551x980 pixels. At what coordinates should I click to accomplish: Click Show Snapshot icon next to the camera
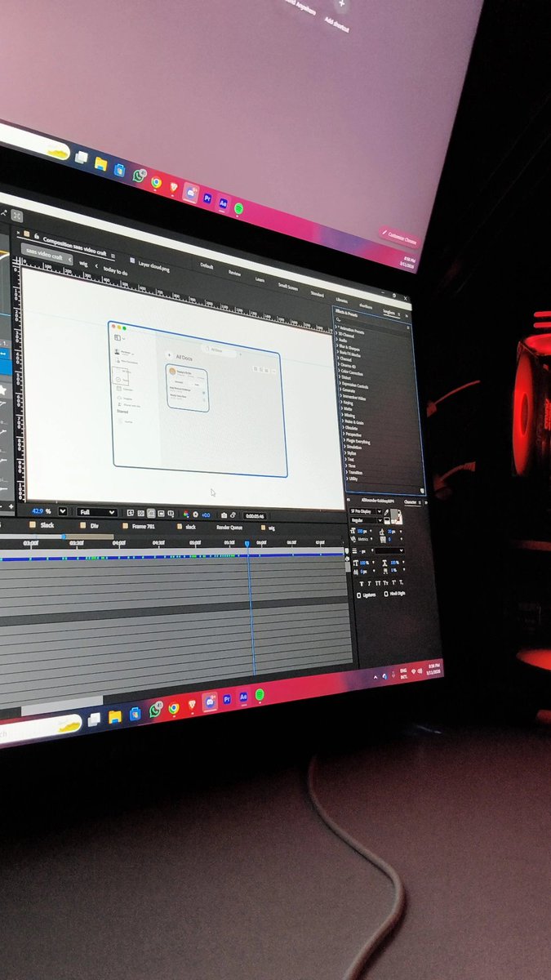[233, 515]
